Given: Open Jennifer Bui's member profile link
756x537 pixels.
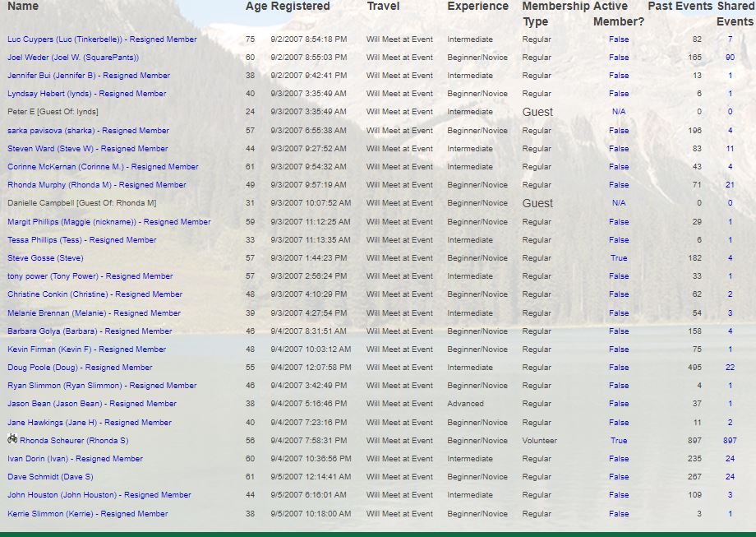Looking at the screenshot, I should click(89, 76).
